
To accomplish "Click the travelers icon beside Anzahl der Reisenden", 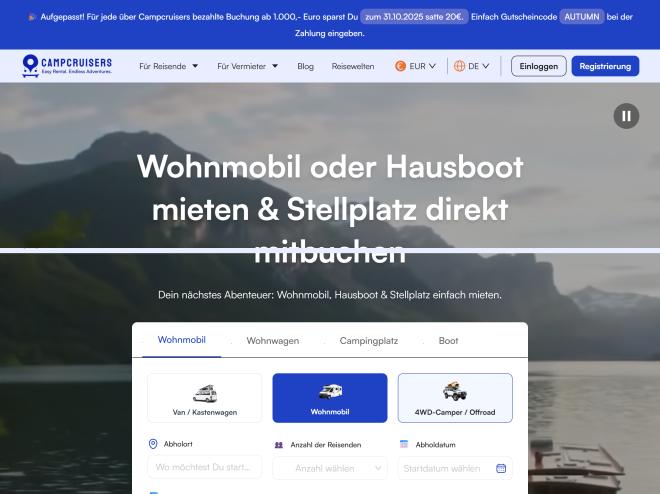I will (x=279, y=445).
